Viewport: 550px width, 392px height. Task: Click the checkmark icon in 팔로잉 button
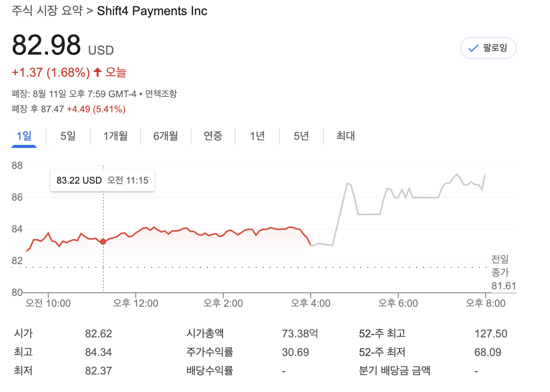(473, 48)
